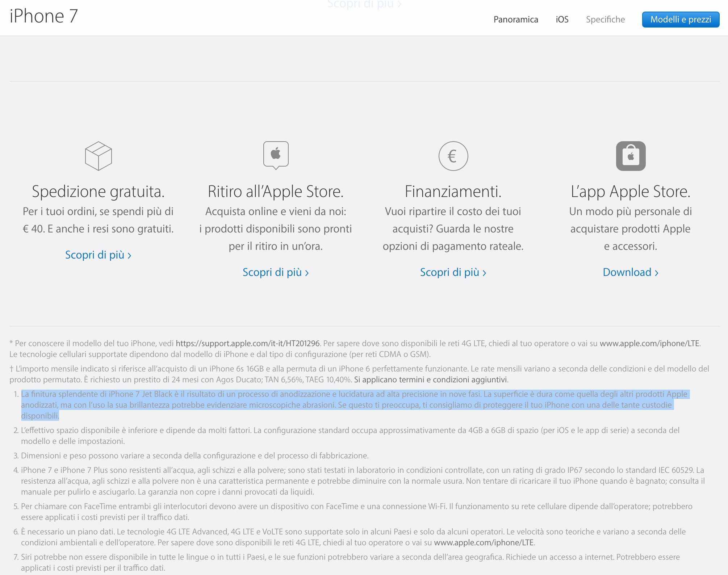Open Scopri di più under Ritiro all'Apple Store
728x575 pixels.
click(276, 272)
